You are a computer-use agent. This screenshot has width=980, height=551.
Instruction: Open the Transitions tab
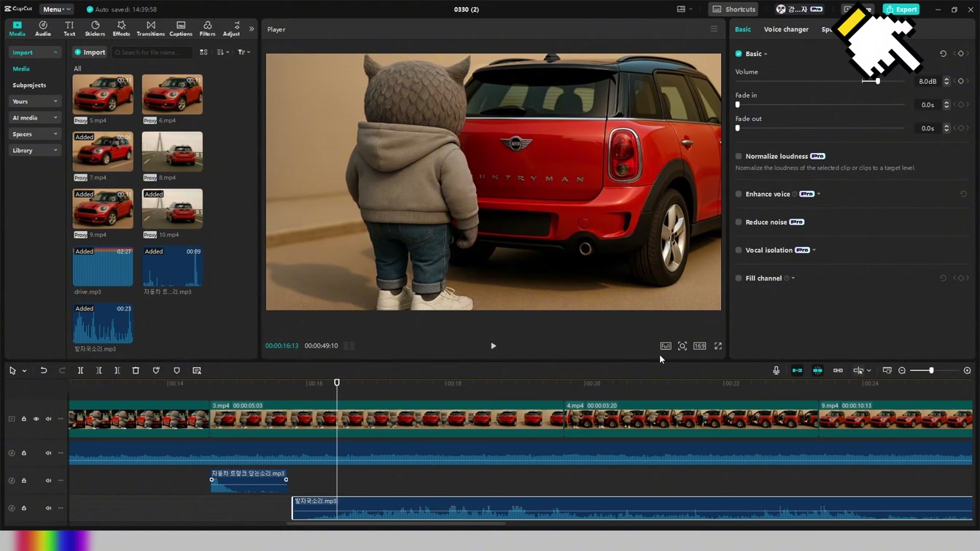point(150,29)
